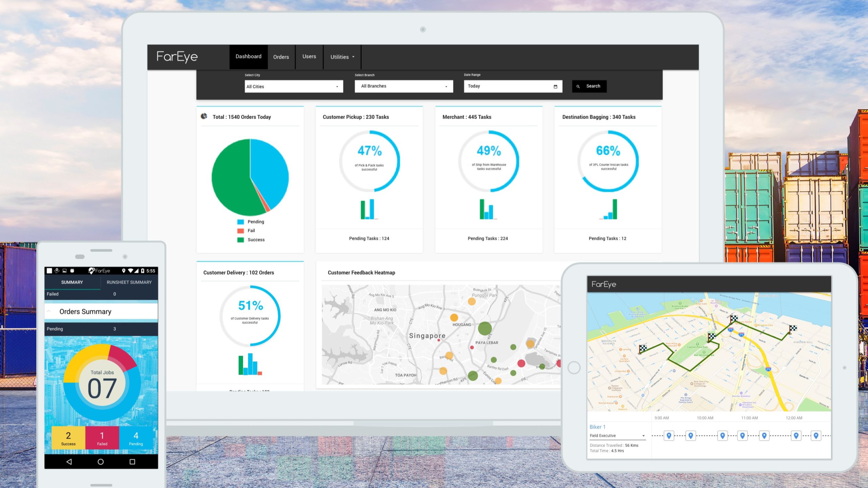Click the blue Pending legend swatch
868x488 pixels.
[x=241, y=222]
